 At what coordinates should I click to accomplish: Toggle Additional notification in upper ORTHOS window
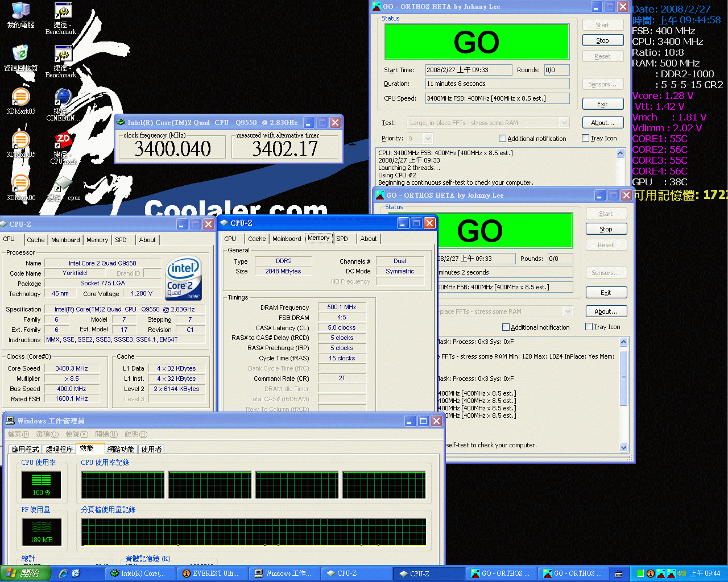[502, 139]
